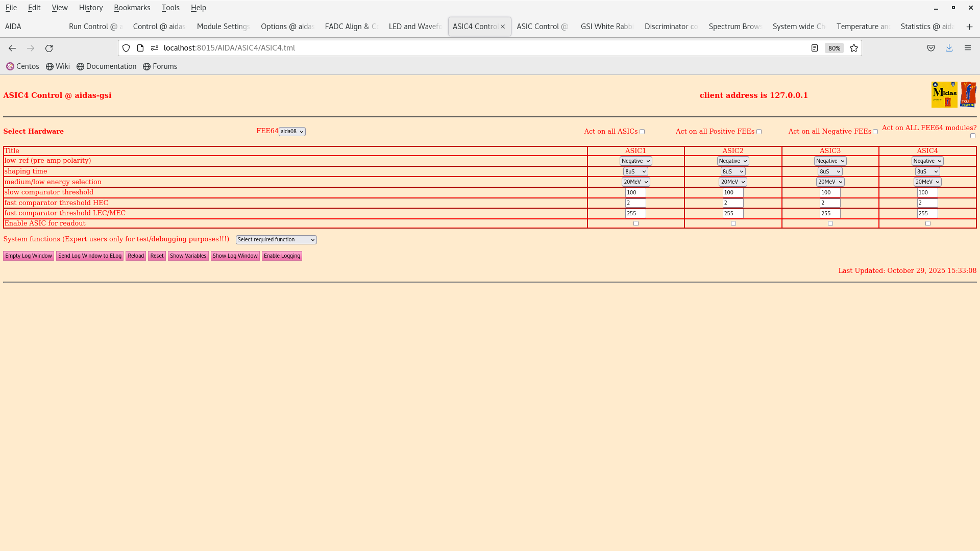Image resolution: width=980 pixels, height=551 pixels.
Task: Enable Act on ALL FEE64 modules
Action: pyautogui.click(x=973, y=136)
